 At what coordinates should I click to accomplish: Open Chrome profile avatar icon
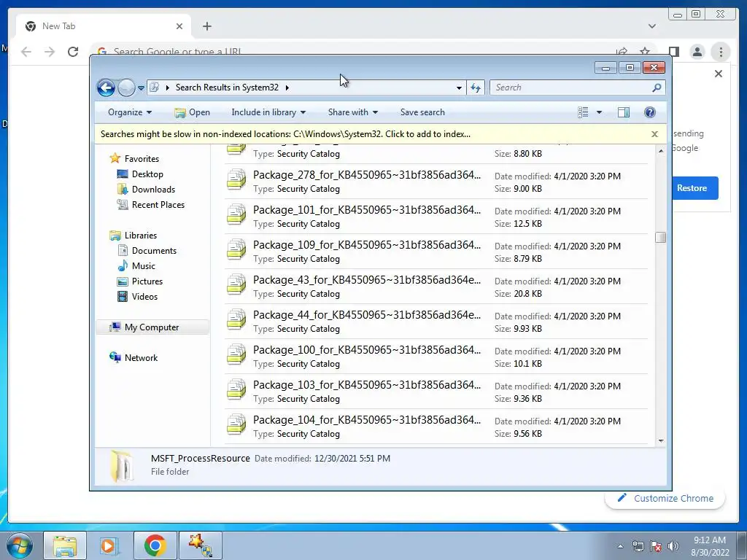(x=697, y=52)
